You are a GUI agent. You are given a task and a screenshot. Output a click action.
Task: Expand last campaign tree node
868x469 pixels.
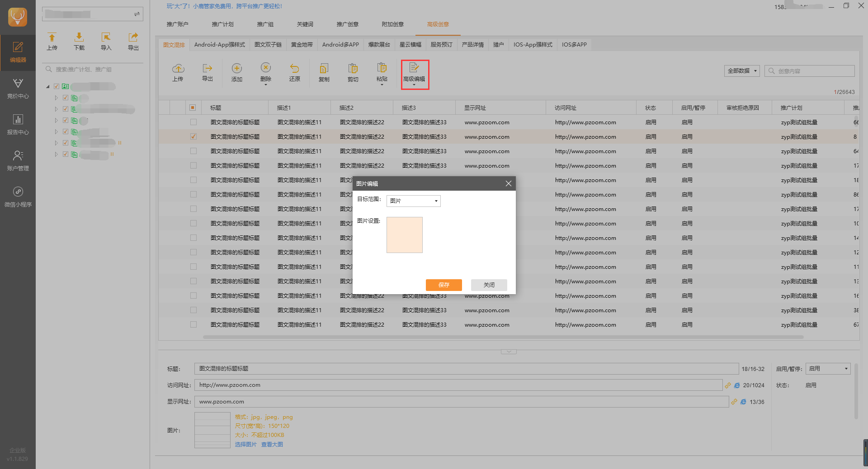click(57, 154)
